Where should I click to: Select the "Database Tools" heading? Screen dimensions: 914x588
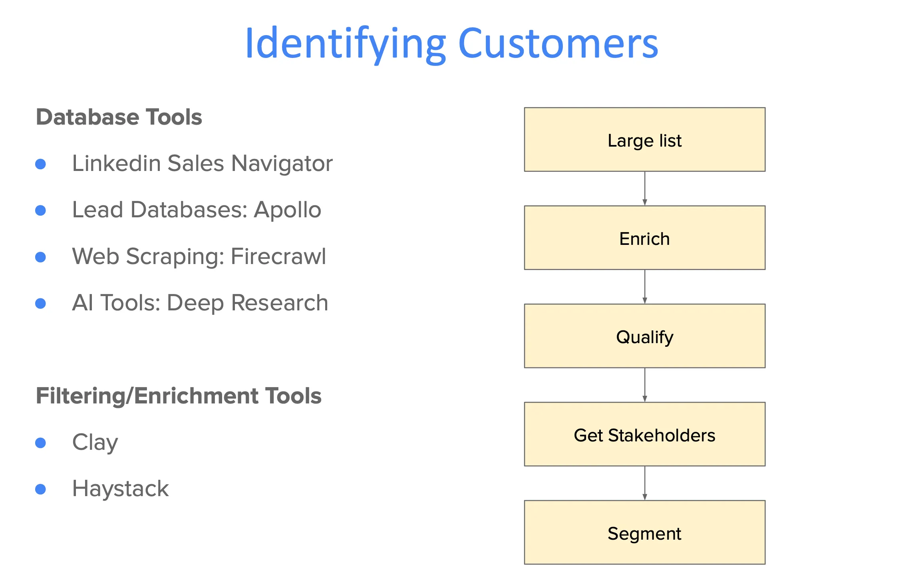tap(119, 117)
